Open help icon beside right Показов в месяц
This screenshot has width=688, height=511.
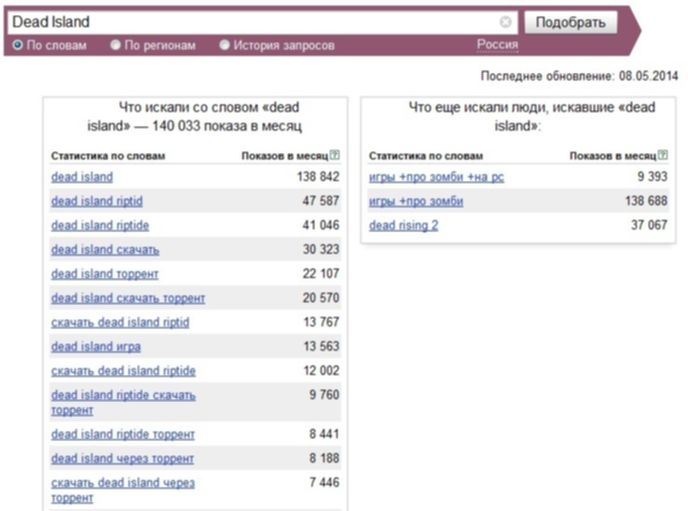coord(663,155)
